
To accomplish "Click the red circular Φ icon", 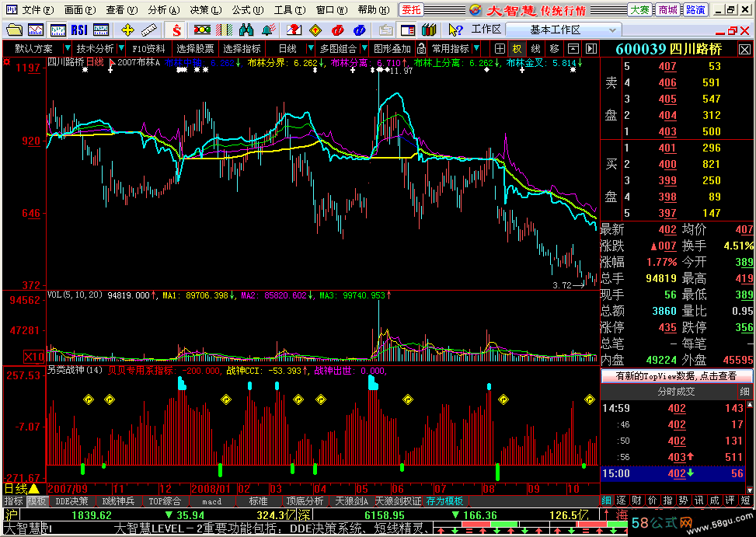I will pos(337,30).
